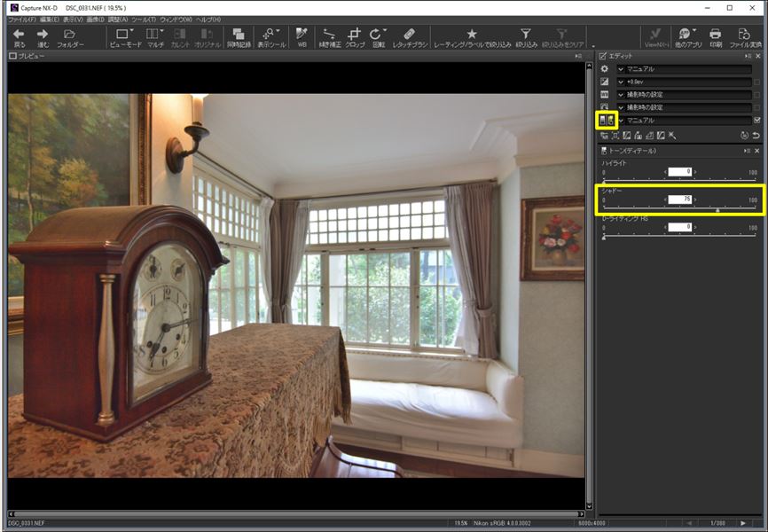Viewport: 768px width, 532px height.
Task: Open the マルチ multi-view dropdown
Action: [155, 37]
